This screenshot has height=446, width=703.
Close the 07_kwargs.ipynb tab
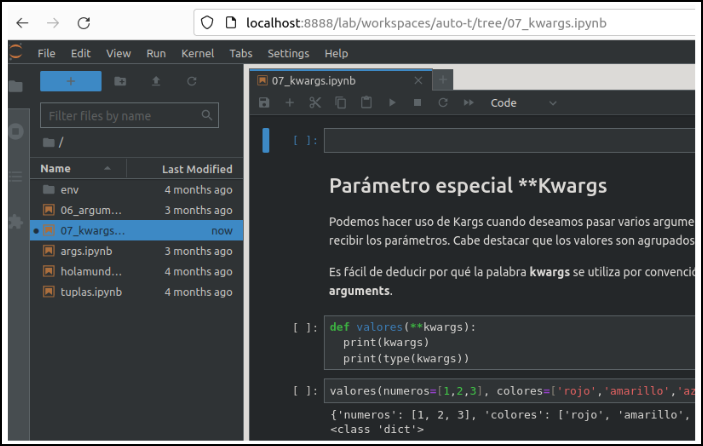(418, 81)
